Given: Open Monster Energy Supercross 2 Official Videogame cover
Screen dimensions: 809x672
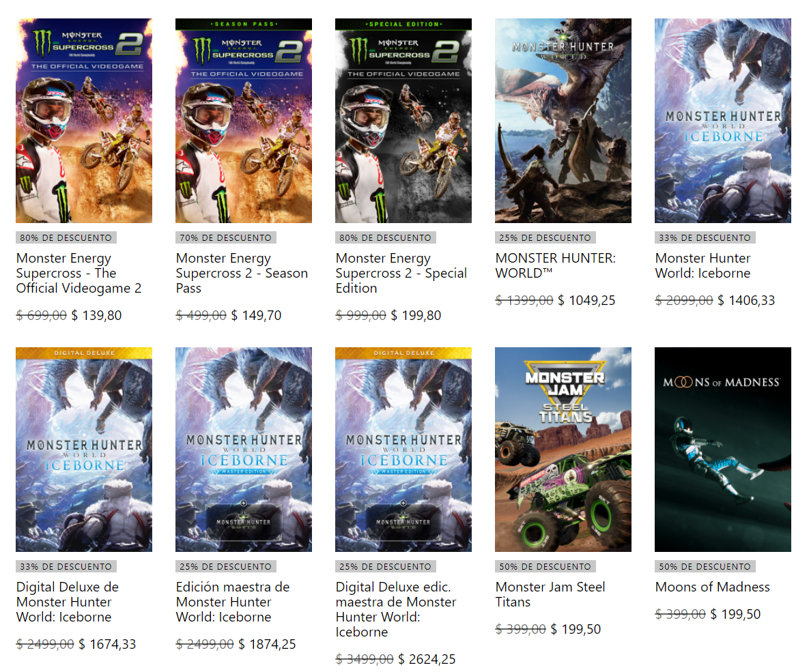Looking at the screenshot, I should pyautogui.click(x=83, y=121).
